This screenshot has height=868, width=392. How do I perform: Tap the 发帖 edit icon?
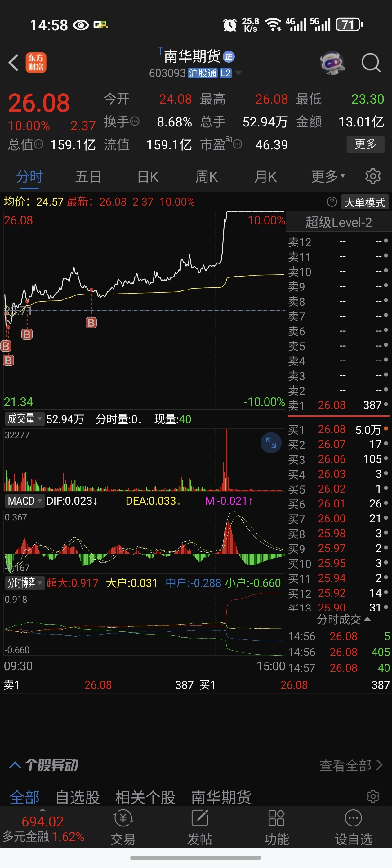200,818
